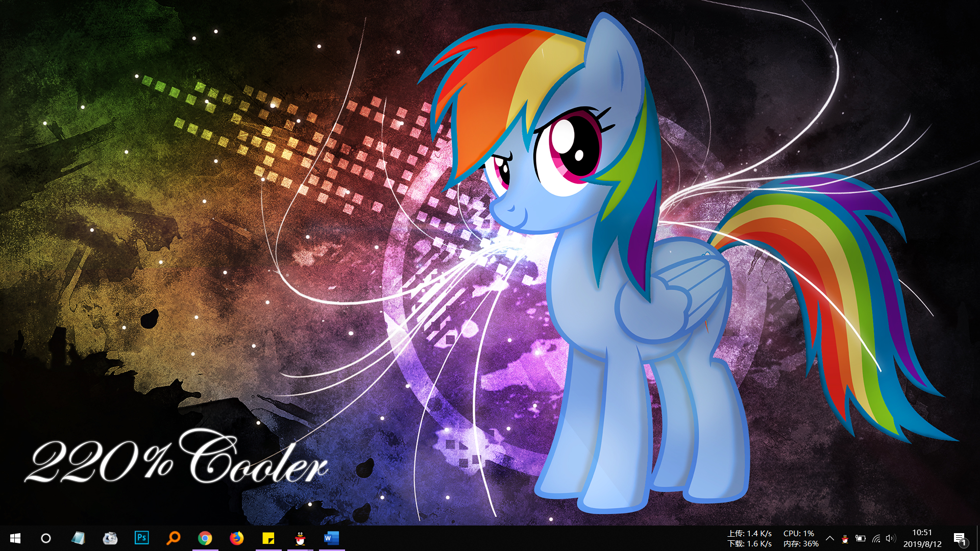This screenshot has height=551, width=980.
Task: Launch Adobe Photoshop from the taskbar
Action: (x=142, y=538)
